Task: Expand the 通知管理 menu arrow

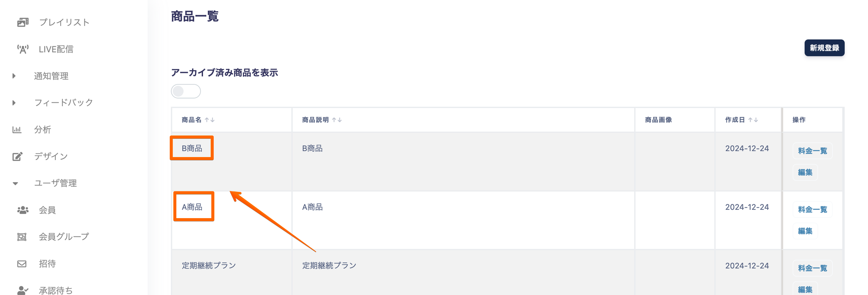Action: [14, 76]
